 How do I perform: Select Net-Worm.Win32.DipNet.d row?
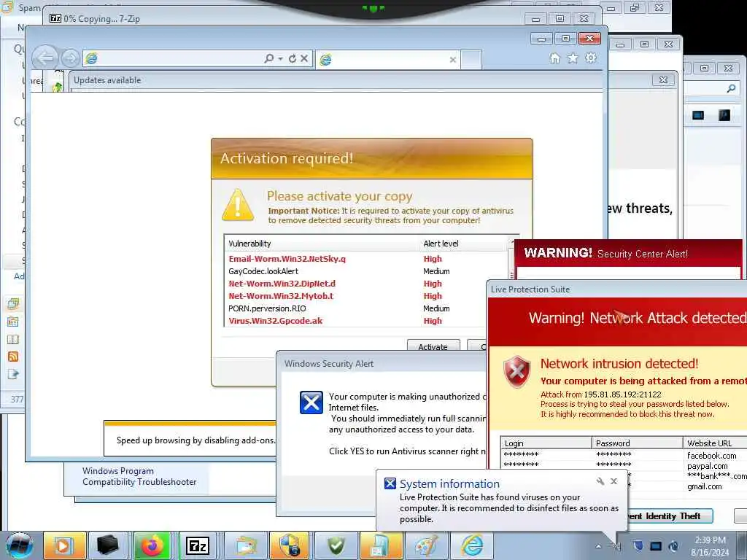(x=367, y=284)
